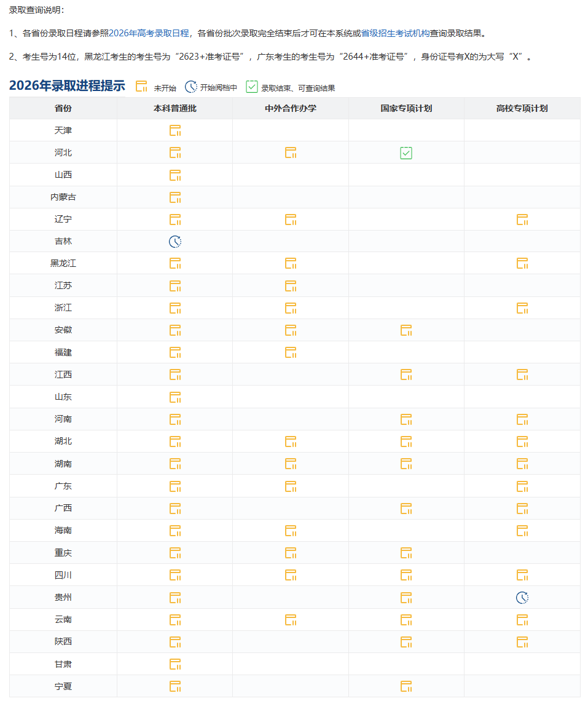
Task: Click 黑龙江 中外合作办学 status icon
Action: pos(291,263)
